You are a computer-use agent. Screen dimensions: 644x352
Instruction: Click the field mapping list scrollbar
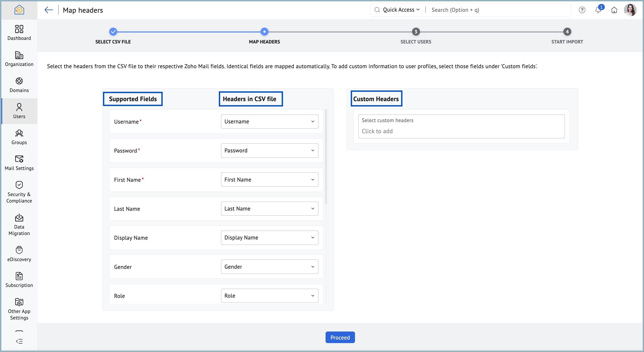point(326,156)
